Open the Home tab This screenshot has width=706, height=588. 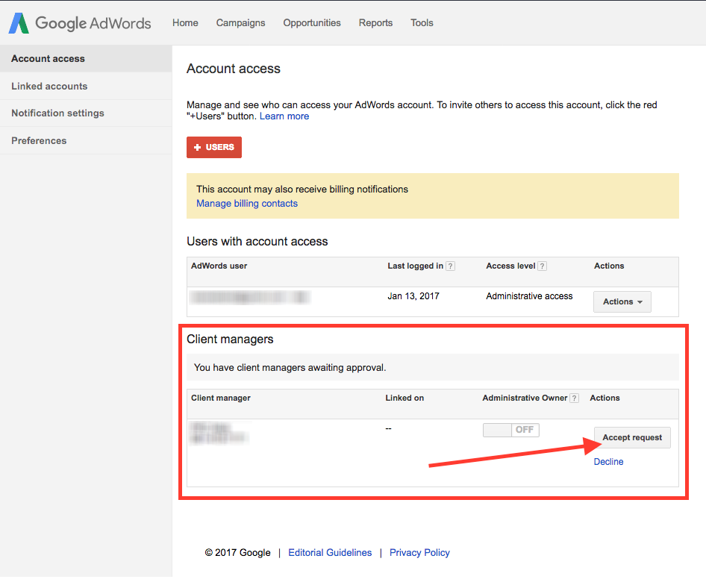click(x=185, y=23)
